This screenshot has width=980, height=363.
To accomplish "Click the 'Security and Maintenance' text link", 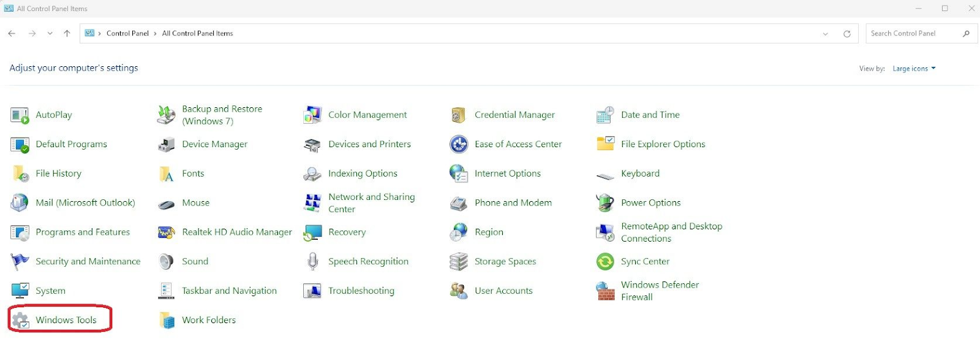I will [88, 262].
